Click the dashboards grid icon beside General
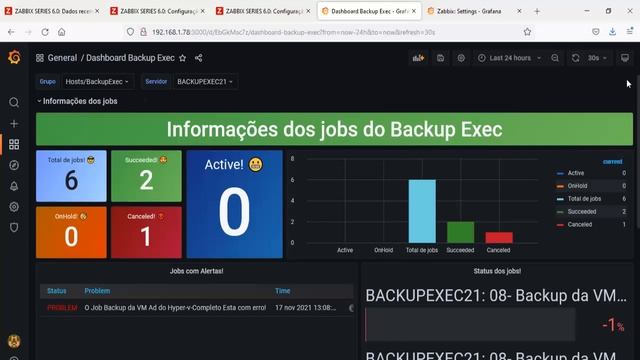 click(40, 58)
